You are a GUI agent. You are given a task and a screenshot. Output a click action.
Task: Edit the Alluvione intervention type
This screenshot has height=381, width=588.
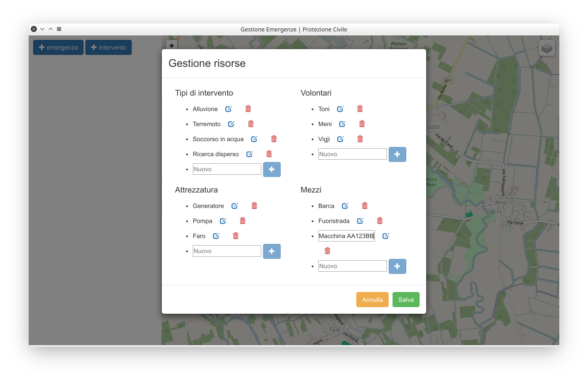[229, 109]
